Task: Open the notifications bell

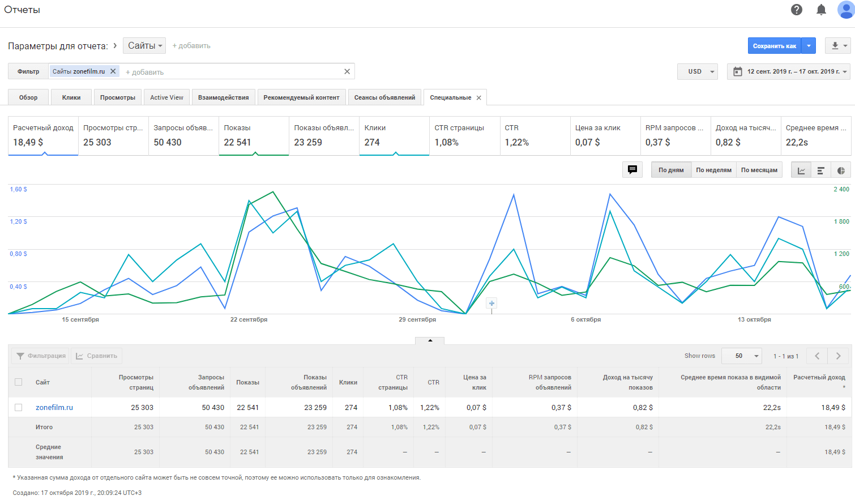Action: (x=821, y=10)
